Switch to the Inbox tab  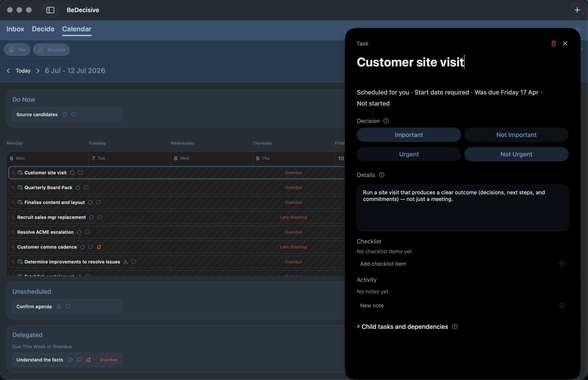[15, 29]
